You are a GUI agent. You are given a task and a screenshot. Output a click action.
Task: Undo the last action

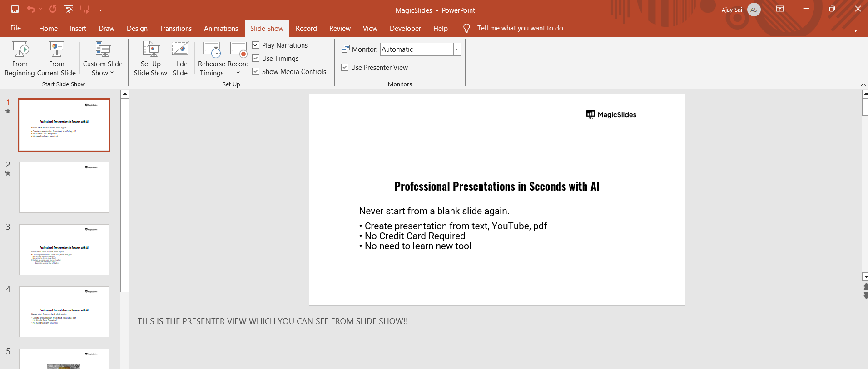tap(30, 9)
